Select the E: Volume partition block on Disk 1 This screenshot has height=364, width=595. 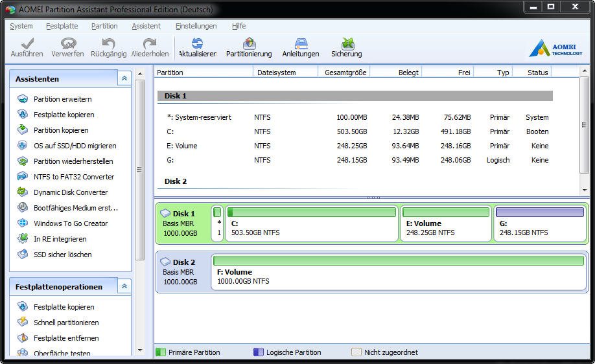[x=446, y=223]
